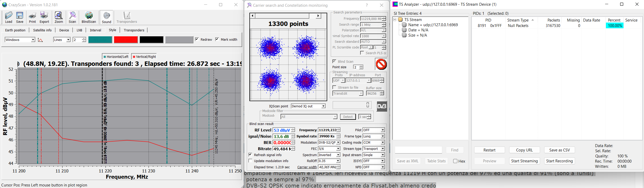Image resolution: width=644 pixels, height=188 pixels.
Task: Click the Copy URL button
Action: pos(524,150)
